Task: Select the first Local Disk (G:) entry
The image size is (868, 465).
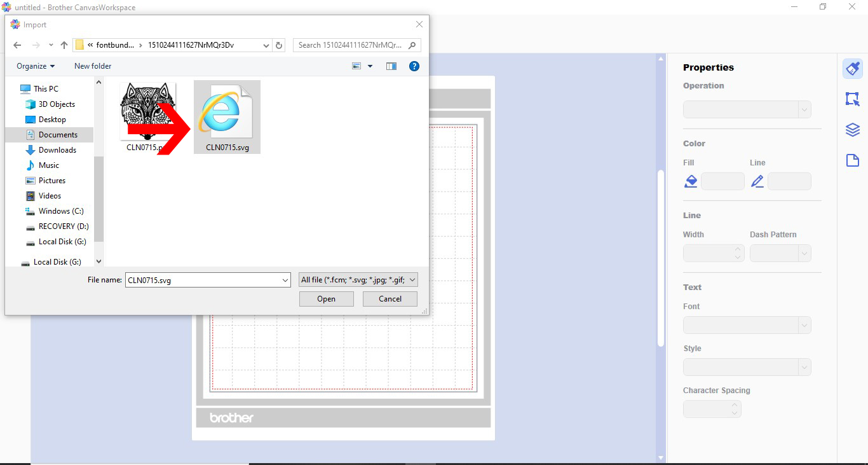Action: click(x=62, y=242)
